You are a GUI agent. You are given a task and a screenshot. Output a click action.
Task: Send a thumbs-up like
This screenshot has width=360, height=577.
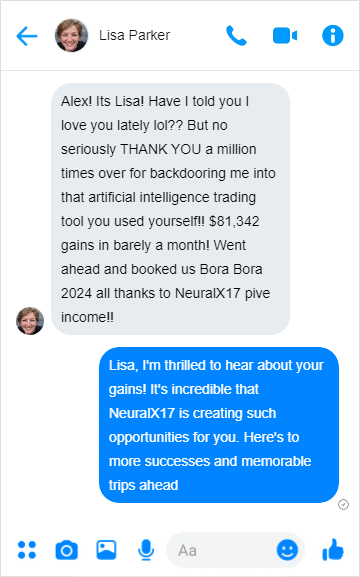[x=333, y=550]
